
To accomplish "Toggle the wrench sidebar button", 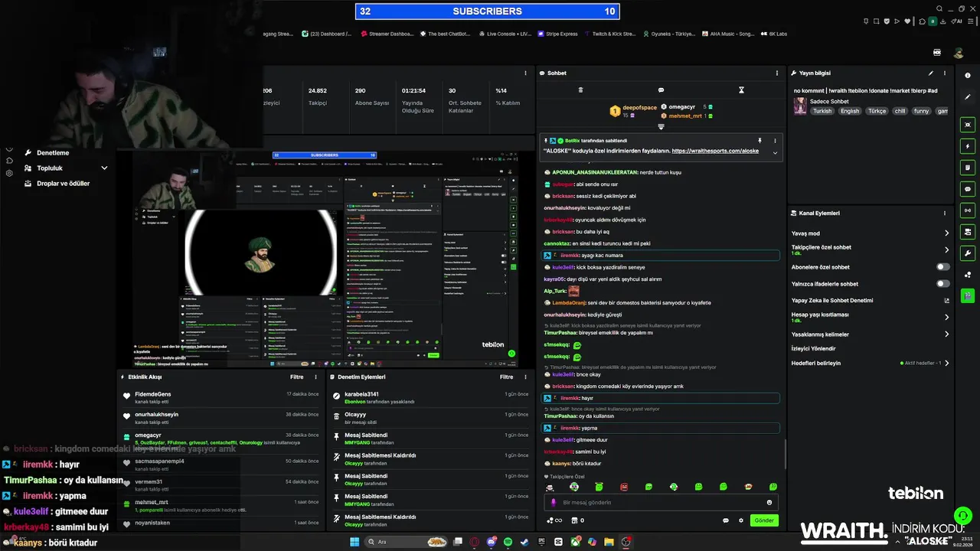I will coord(968,253).
